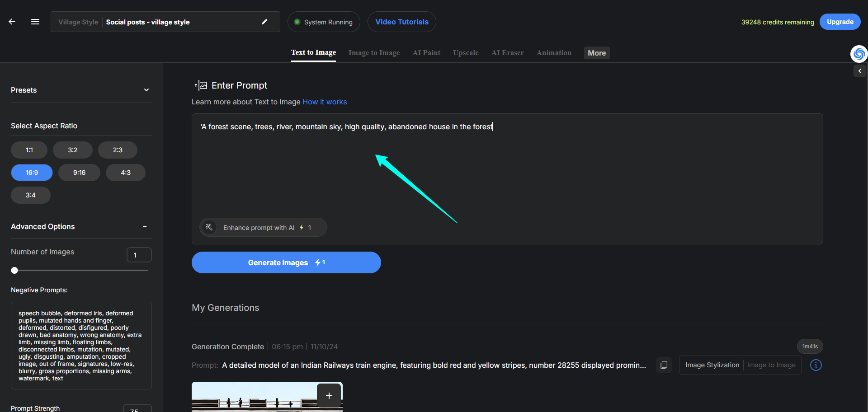Copy the railway prompt text

[664, 365]
